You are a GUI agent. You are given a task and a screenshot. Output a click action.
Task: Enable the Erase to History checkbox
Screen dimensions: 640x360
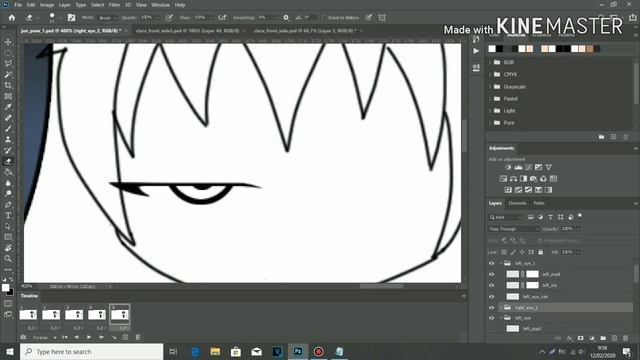click(x=325, y=18)
